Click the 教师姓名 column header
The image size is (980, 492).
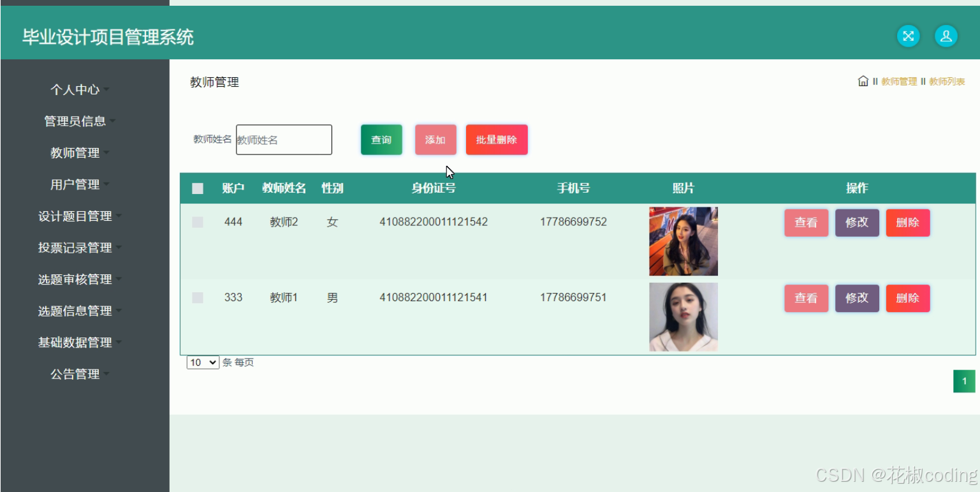click(284, 188)
